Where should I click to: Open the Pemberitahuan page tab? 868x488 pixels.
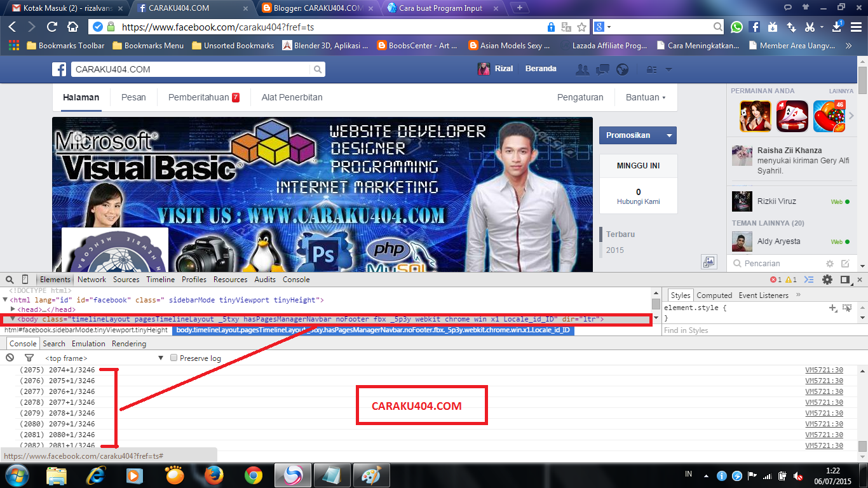pos(203,98)
